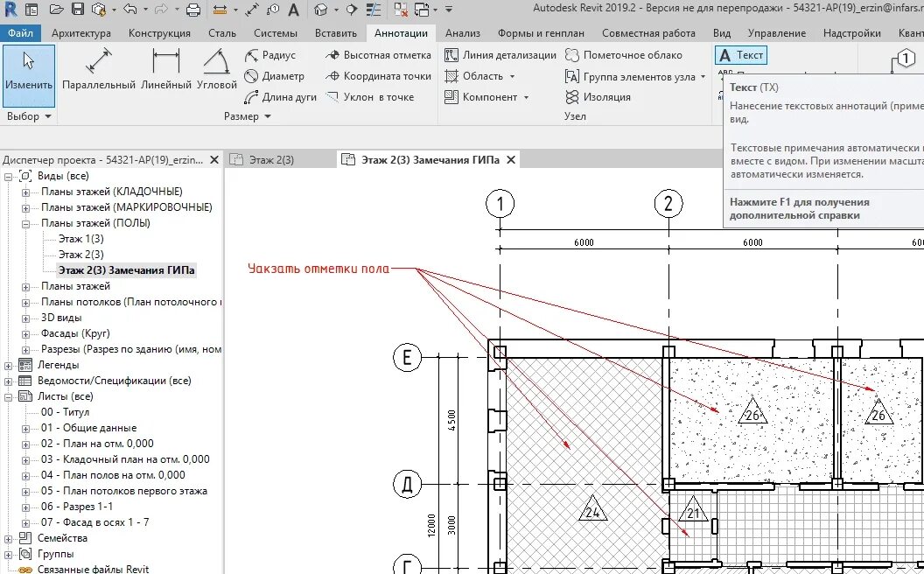This screenshot has height=574, width=924.
Task: Click the Изоляция insulation tool
Action: coord(598,97)
